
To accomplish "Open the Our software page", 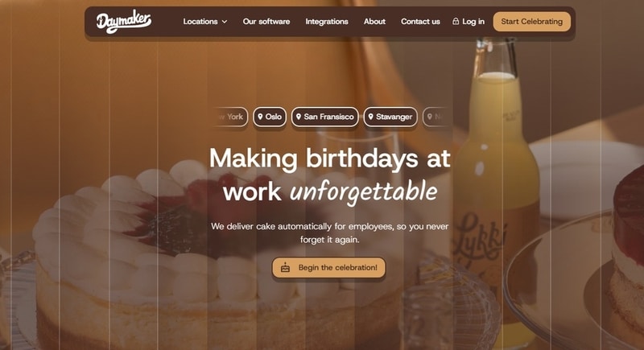I will (x=266, y=22).
